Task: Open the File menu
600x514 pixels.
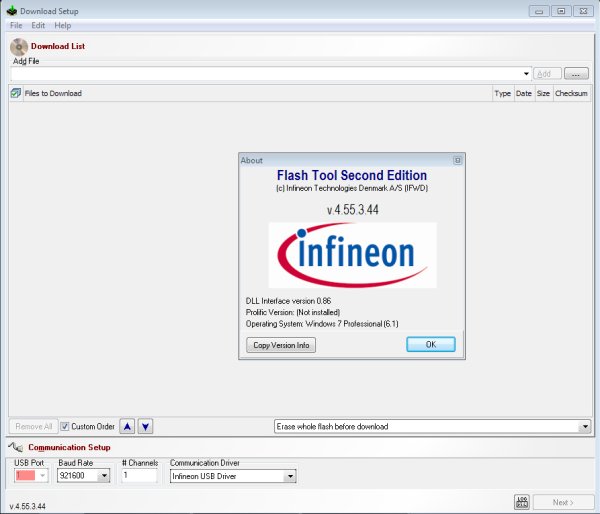Action: pyautogui.click(x=16, y=25)
